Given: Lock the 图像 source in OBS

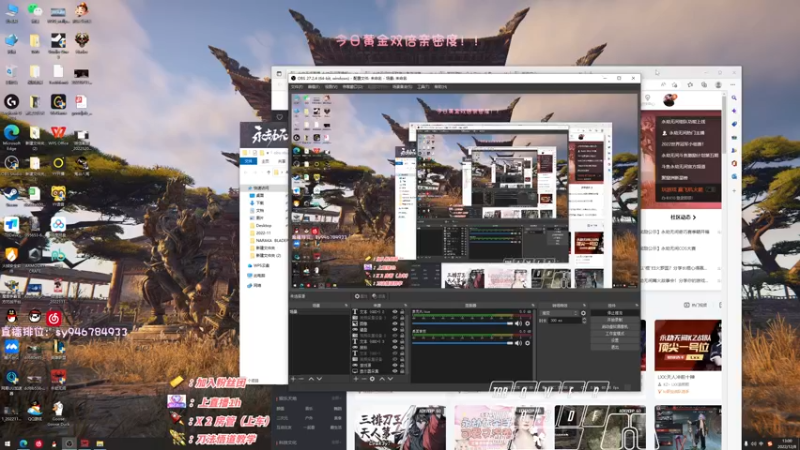Looking at the screenshot, I should 402,323.
